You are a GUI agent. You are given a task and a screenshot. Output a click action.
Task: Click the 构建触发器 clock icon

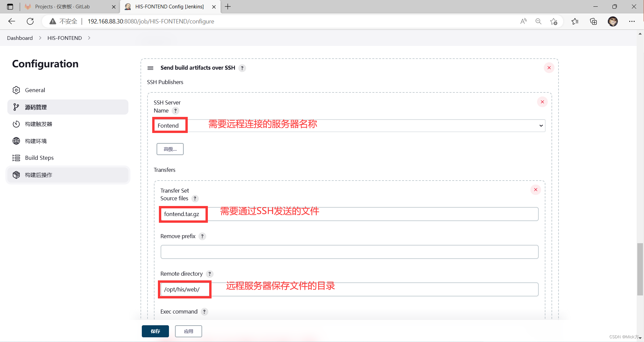pos(16,124)
